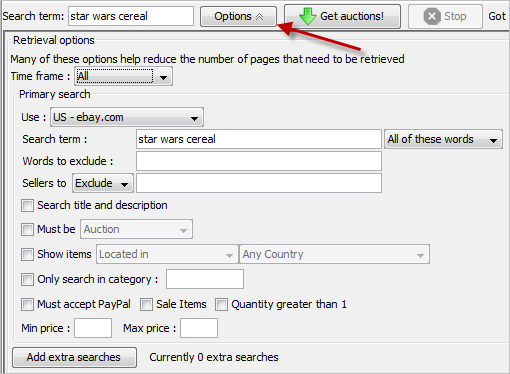
Task: Enable Search title and description checkbox
Action: 27,205
